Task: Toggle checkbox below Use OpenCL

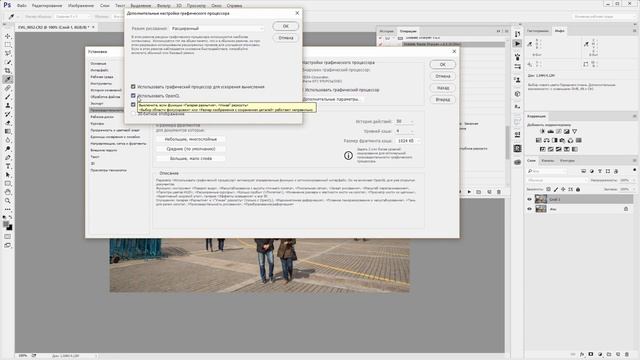Action: tap(133, 104)
